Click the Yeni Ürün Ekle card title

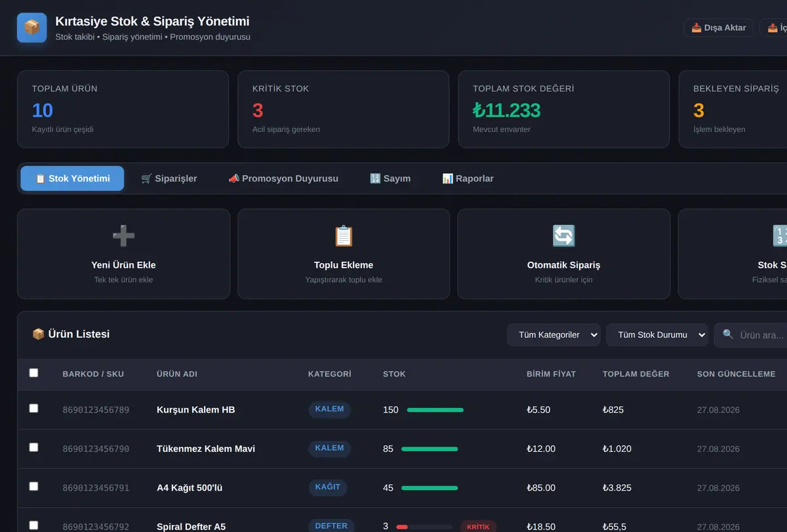(123, 265)
